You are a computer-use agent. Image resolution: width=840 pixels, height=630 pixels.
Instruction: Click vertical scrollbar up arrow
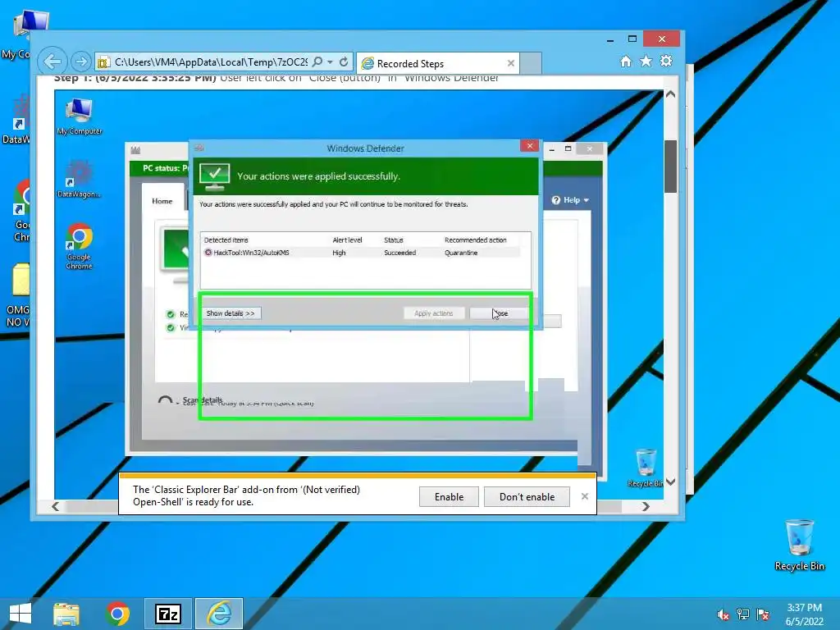point(670,94)
